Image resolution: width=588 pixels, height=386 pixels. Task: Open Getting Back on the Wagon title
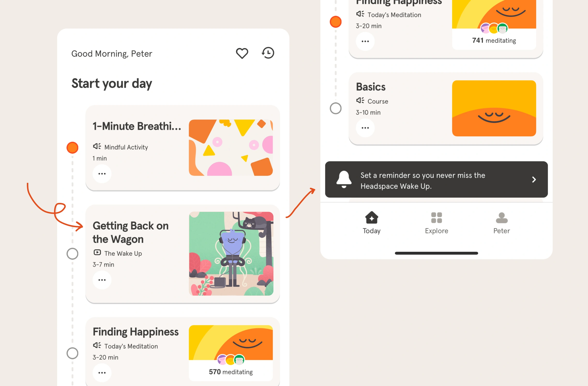click(x=131, y=232)
